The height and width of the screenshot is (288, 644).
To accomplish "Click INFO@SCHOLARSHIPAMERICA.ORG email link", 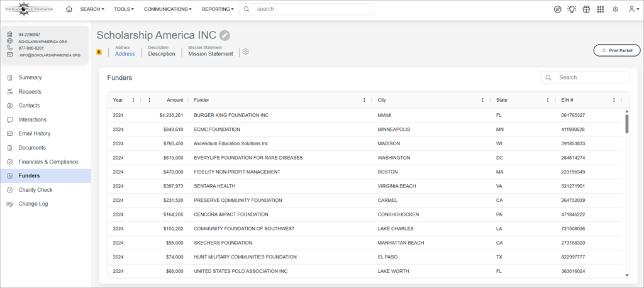I will (50, 55).
